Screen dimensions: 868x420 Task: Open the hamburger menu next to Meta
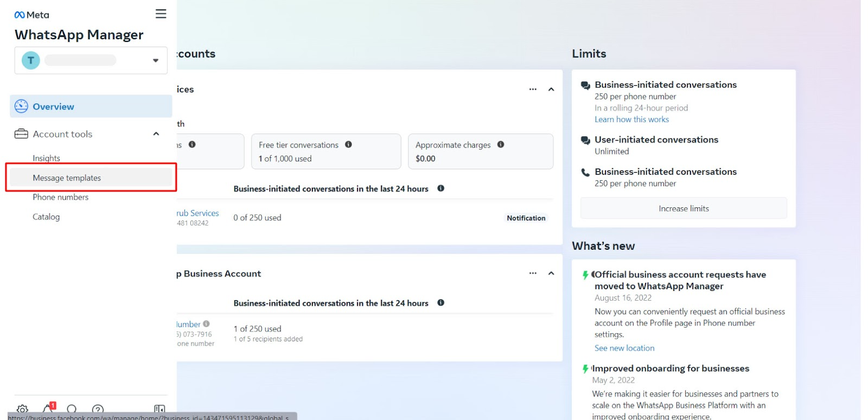click(x=161, y=14)
